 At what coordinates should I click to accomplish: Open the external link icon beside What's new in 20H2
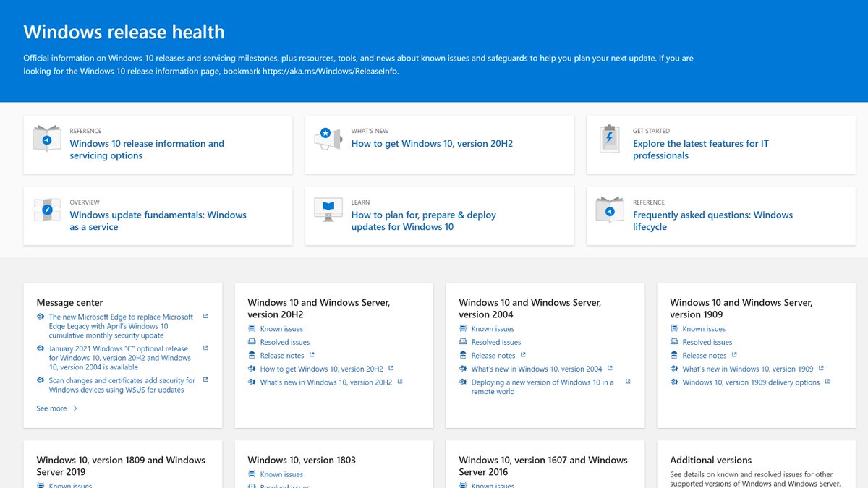coord(399,381)
